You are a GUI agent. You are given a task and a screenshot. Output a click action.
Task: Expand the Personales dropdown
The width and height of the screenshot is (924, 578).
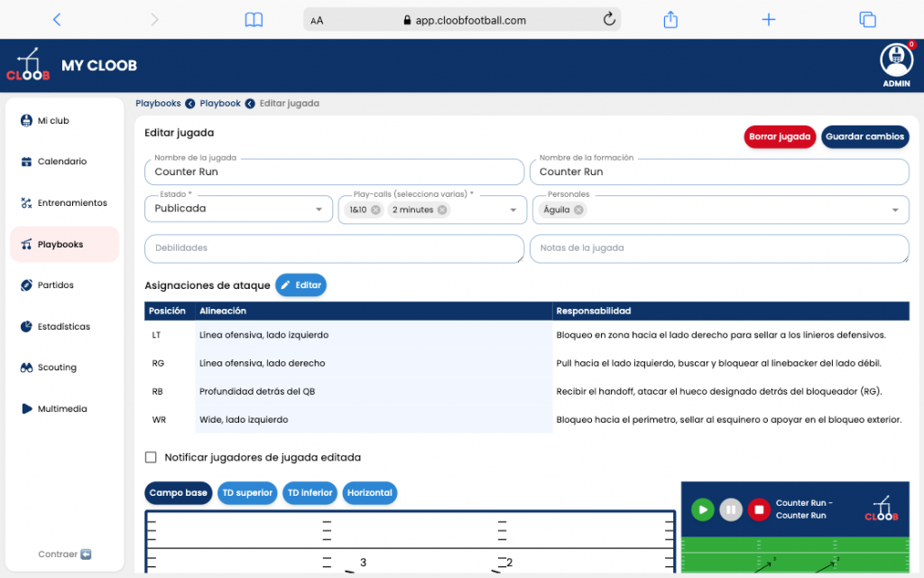[x=895, y=210]
